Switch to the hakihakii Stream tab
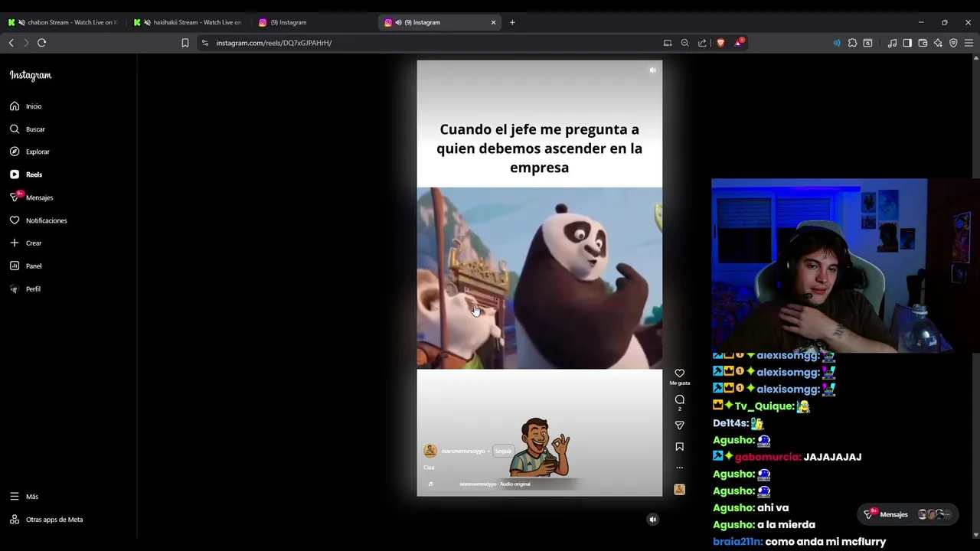980x551 pixels. pos(190,22)
